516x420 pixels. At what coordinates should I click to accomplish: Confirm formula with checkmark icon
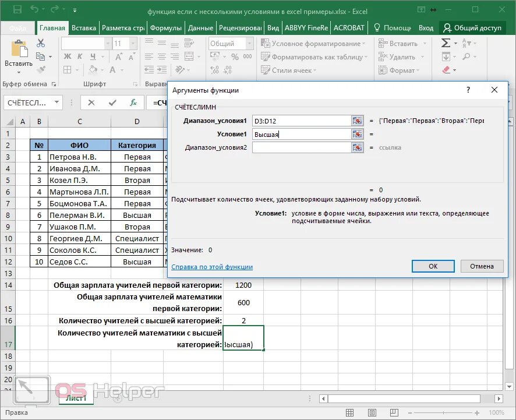pyautogui.click(x=112, y=103)
